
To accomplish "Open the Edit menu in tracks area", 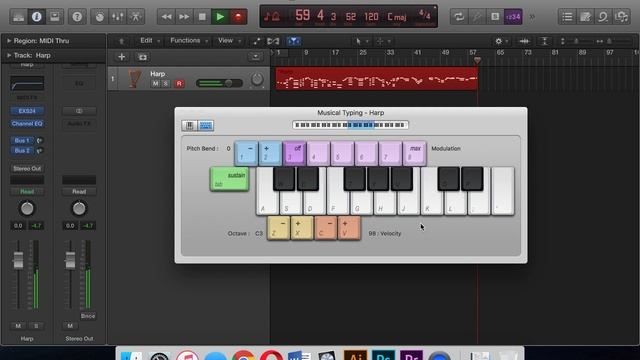I will [149, 40].
